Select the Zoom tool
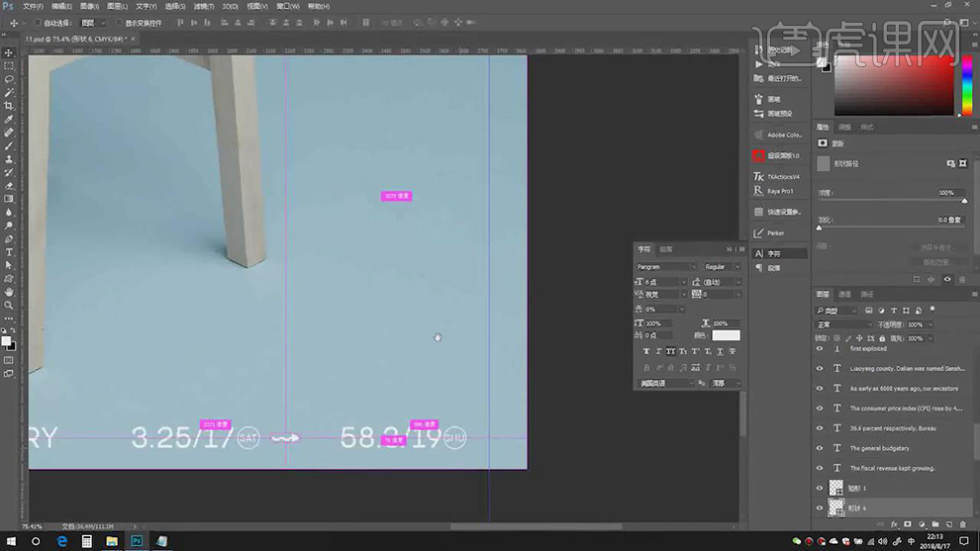 click(9, 306)
